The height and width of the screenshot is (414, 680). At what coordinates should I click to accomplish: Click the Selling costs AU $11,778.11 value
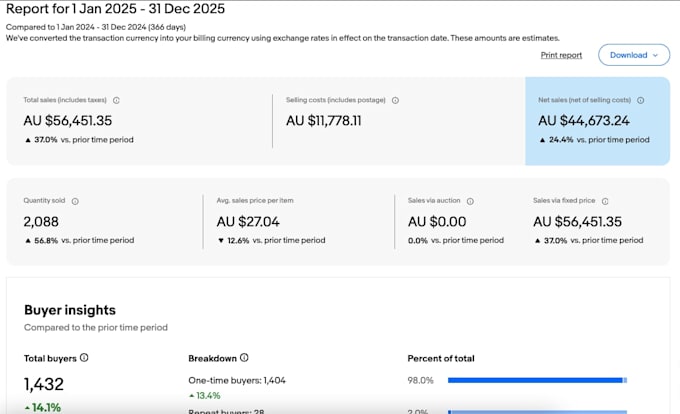click(x=324, y=121)
